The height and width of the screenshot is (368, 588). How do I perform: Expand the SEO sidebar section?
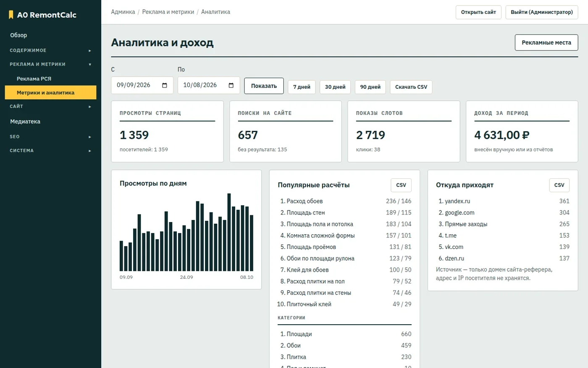pyautogui.click(x=50, y=137)
